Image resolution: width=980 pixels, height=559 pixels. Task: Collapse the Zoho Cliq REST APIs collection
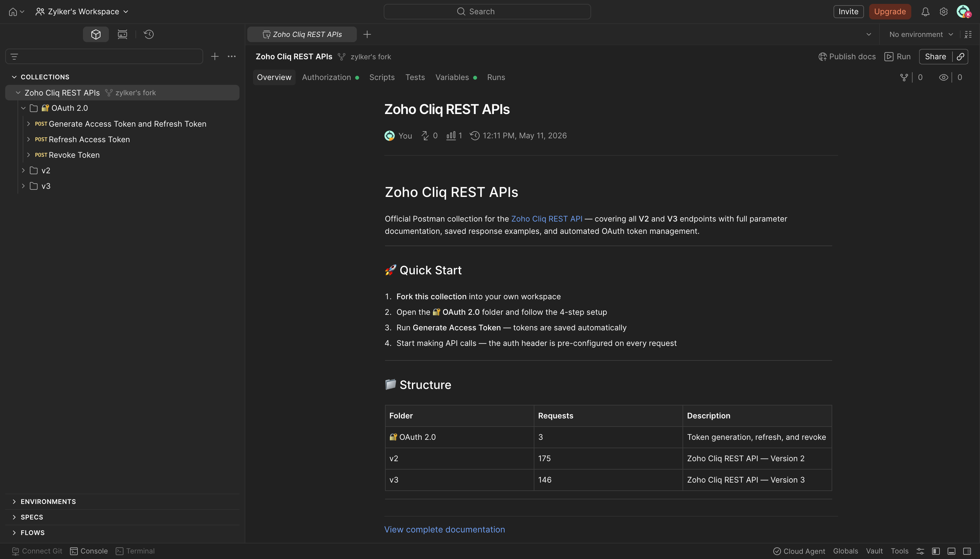(x=18, y=93)
